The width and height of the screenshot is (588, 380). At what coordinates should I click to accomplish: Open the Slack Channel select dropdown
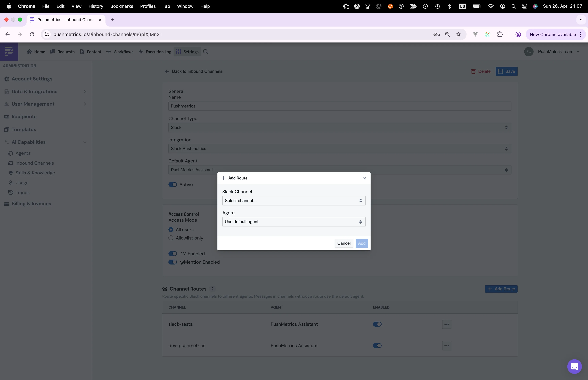point(294,201)
